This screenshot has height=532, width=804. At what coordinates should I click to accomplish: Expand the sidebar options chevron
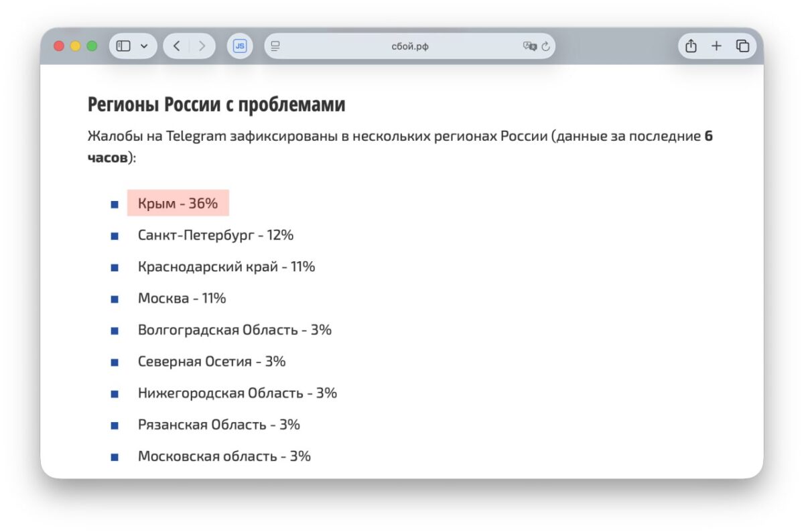[142, 46]
